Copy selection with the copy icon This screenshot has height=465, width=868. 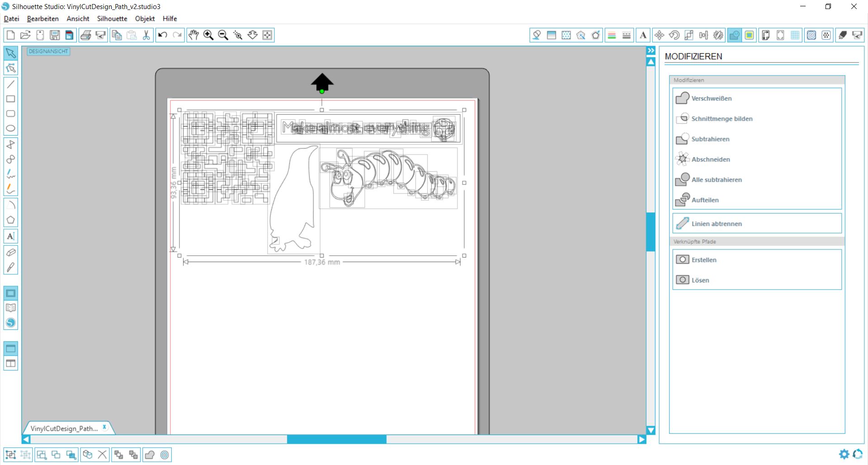tap(117, 35)
